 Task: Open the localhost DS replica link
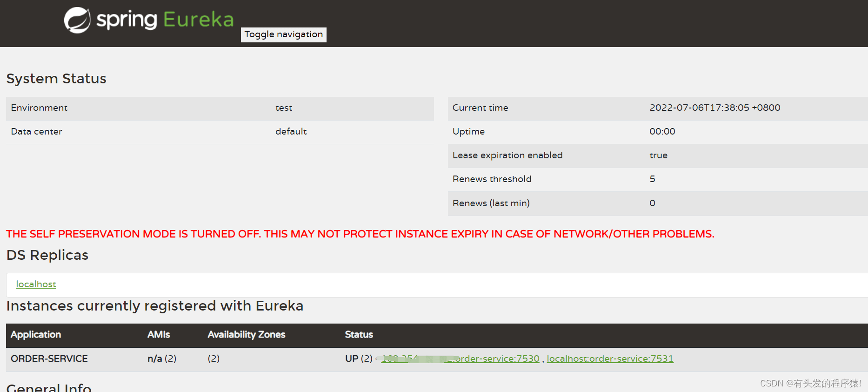(36, 284)
